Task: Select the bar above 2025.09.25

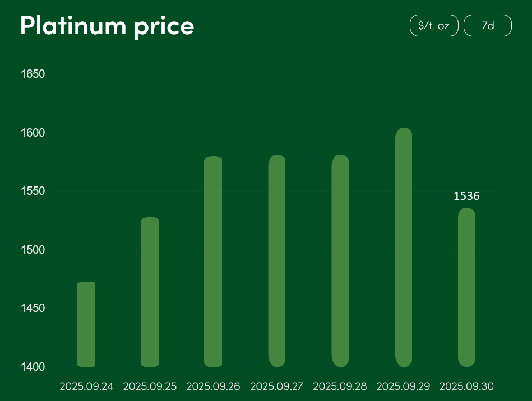Action: point(150,292)
